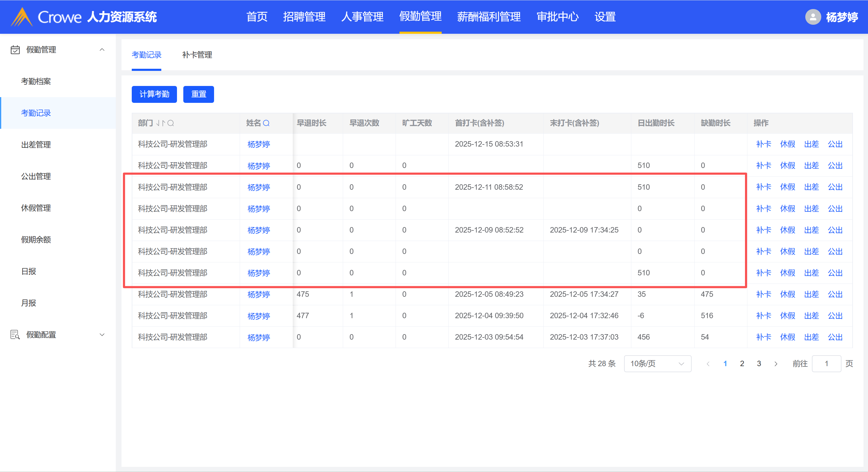
Task: Sort 部门 column descending arrow
Action: (x=158, y=123)
